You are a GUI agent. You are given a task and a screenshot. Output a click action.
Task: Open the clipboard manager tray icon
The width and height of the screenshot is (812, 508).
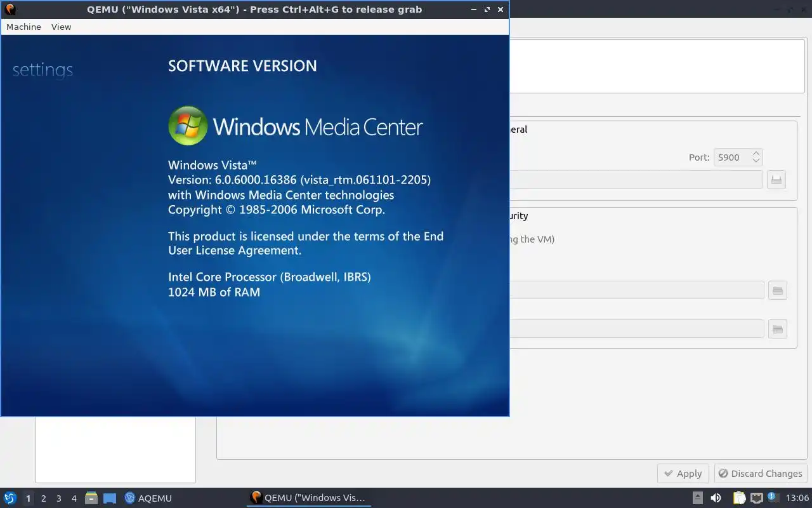point(739,498)
